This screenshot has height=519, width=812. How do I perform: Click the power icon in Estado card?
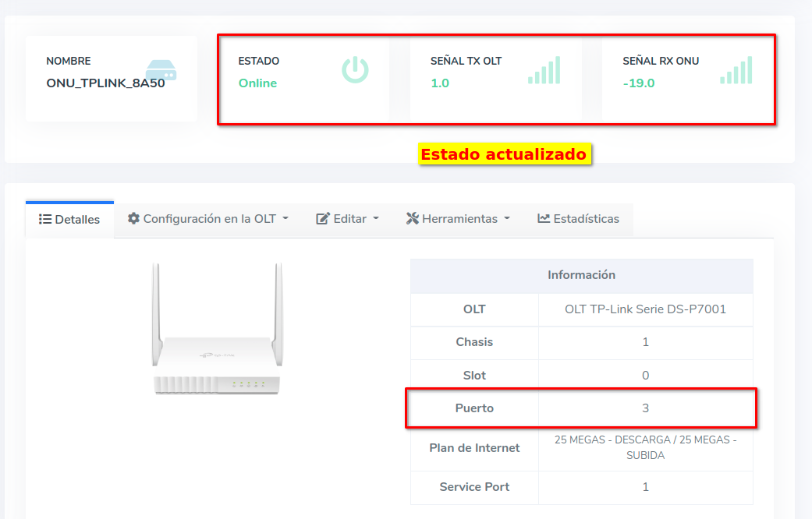click(355, 70)
